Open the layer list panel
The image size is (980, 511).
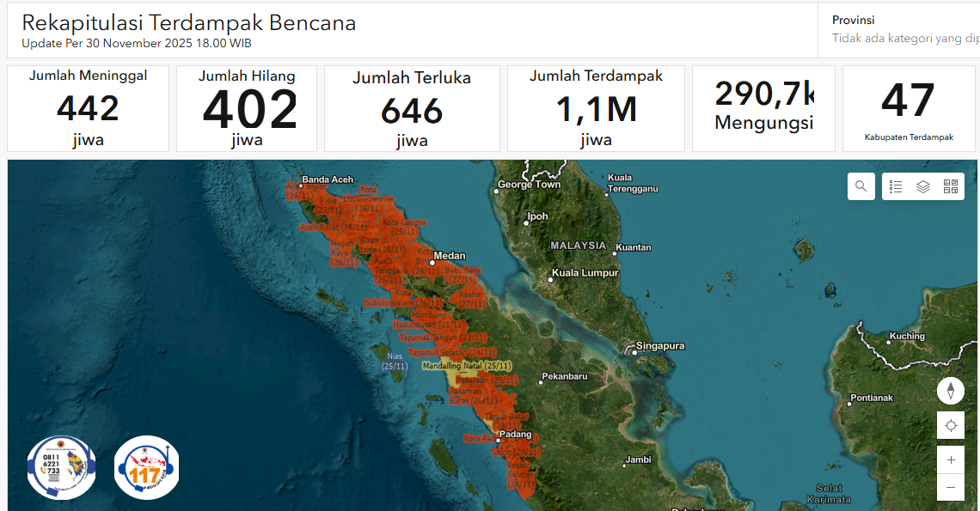[x=922, y=186]
